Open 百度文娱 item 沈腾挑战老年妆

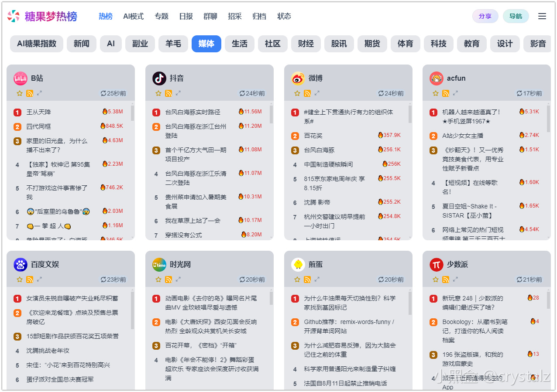coord(48,351)
